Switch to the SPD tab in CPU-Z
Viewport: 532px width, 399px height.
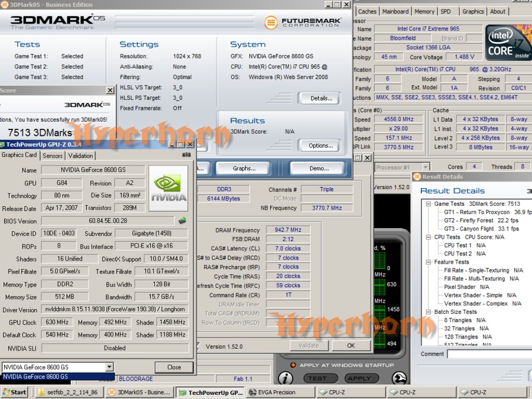446,11
